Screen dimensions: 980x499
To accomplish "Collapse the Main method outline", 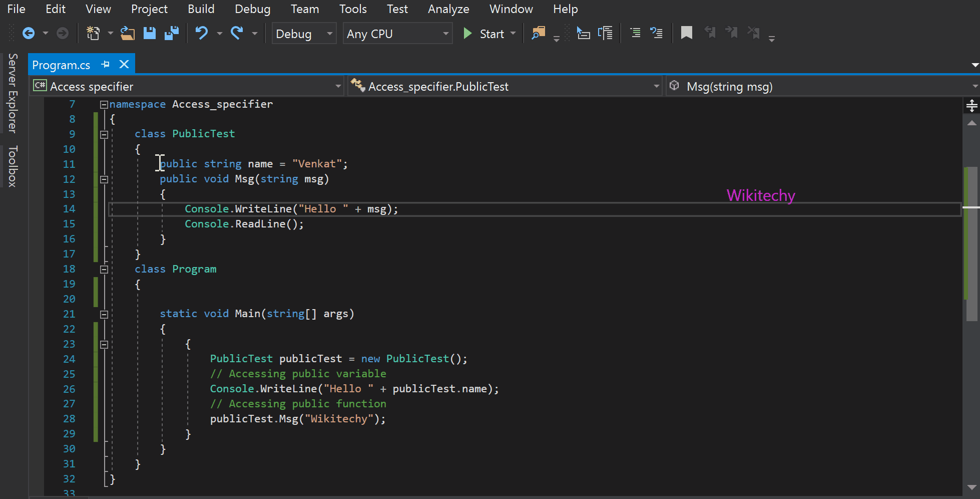I will [104, 315].
